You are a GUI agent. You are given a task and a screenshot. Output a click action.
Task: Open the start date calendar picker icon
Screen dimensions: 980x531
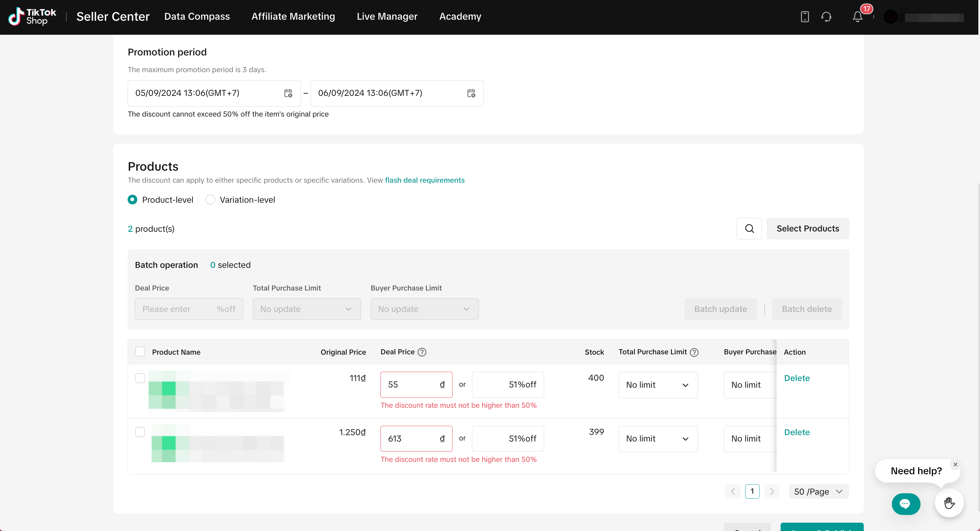click(288, 93)
